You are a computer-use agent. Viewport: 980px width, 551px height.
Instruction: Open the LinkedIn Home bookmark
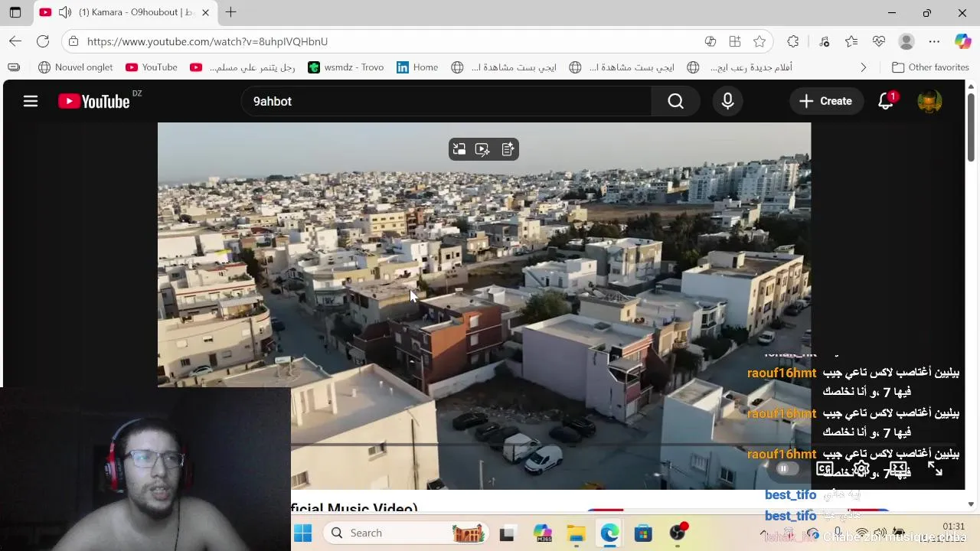(417, 67)
